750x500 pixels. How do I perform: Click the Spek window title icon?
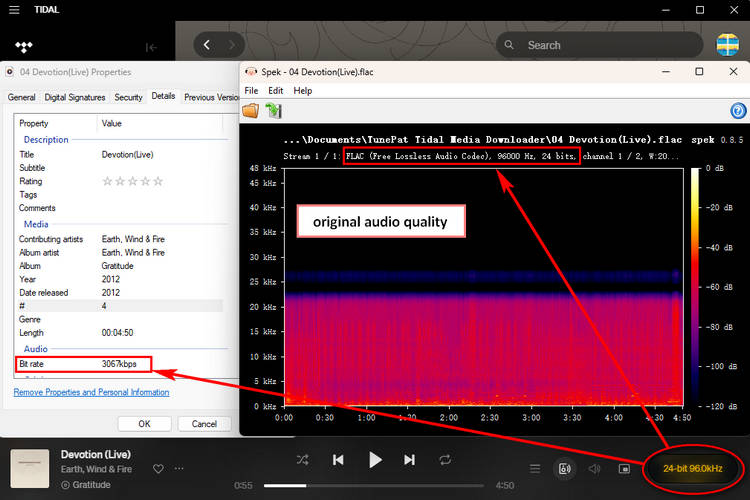251,72
